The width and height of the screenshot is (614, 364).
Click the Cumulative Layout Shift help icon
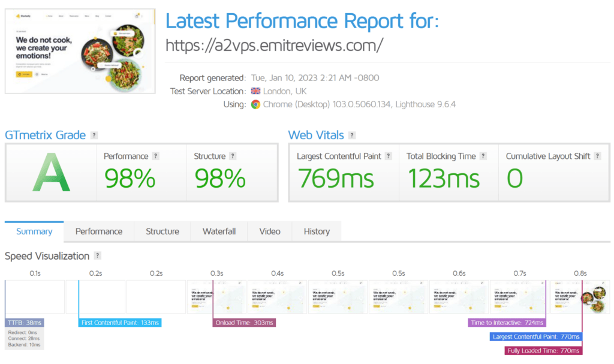598,156
